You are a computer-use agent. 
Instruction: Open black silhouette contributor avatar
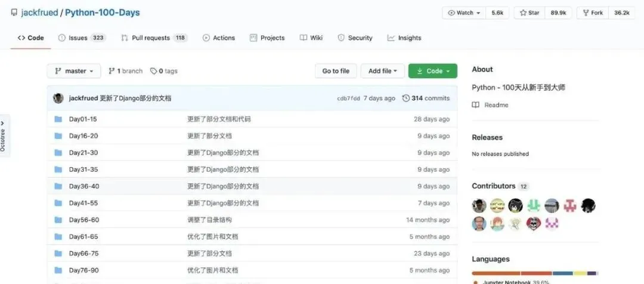click(588, 205)
